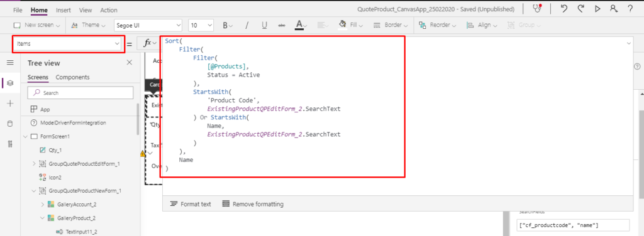Toggle italic formatting
The height and width of the screenshot is (236, 644).
tap(247, 25)
